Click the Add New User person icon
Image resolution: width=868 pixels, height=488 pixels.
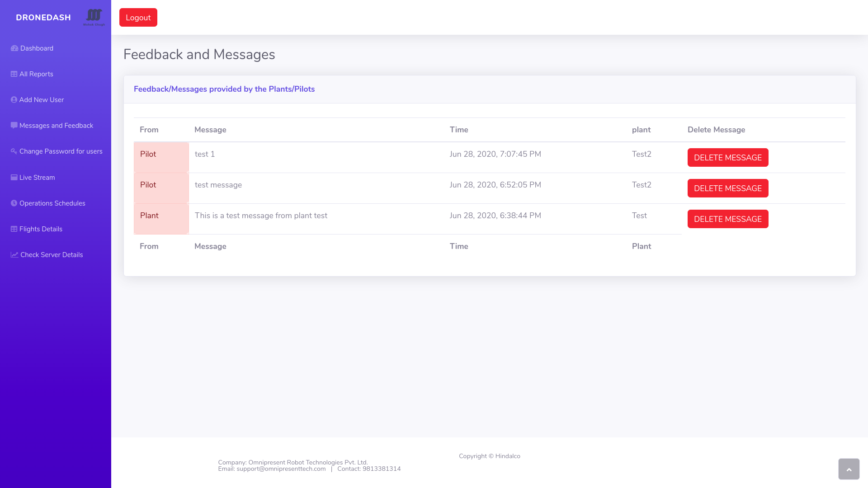tap(14, 100)
